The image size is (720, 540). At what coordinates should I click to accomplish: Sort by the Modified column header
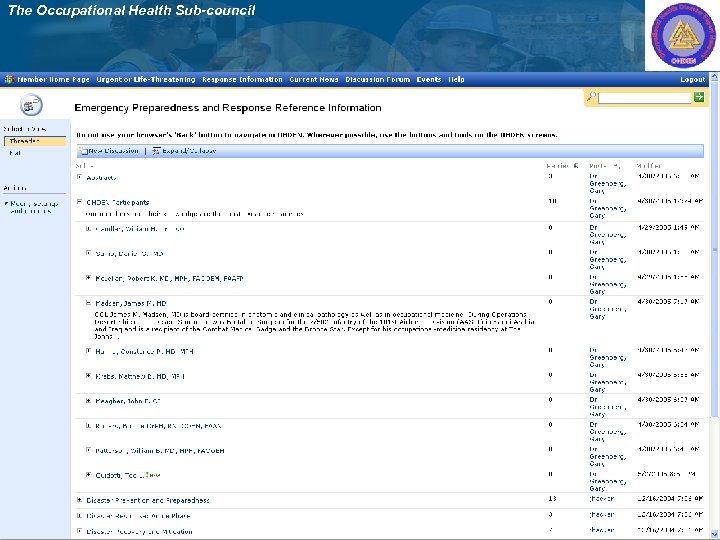(x=649, y=166)
